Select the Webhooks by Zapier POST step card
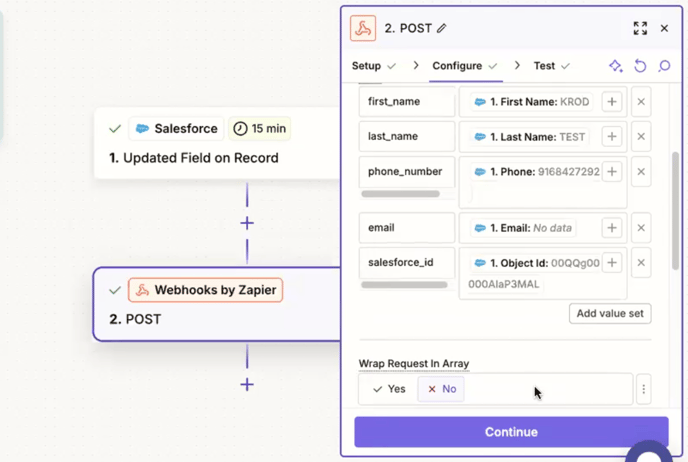 [x=217, y=304]
